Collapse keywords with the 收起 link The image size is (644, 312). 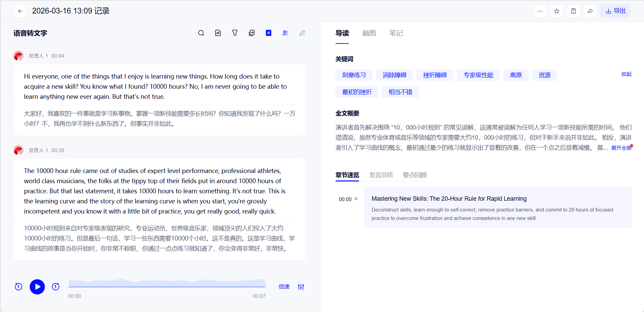click(x=626, y=74)
